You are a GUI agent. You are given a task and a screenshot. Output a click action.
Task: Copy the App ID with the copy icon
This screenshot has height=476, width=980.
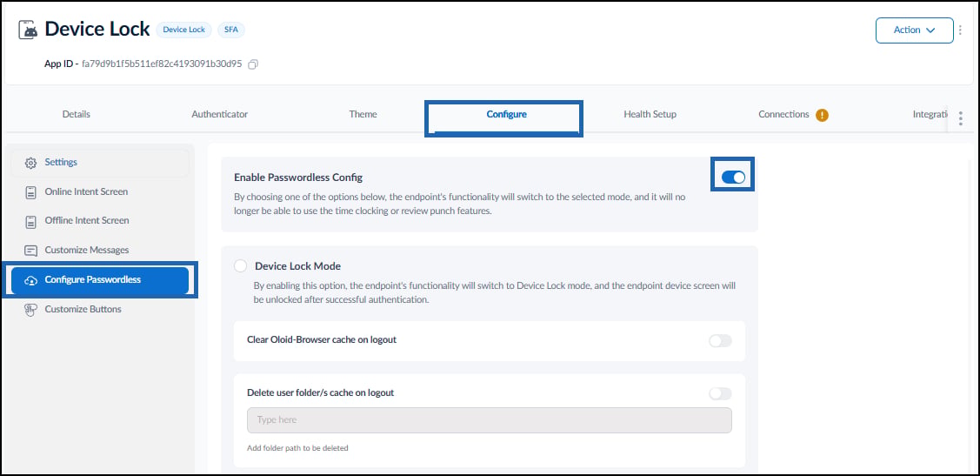coord(253,64)
